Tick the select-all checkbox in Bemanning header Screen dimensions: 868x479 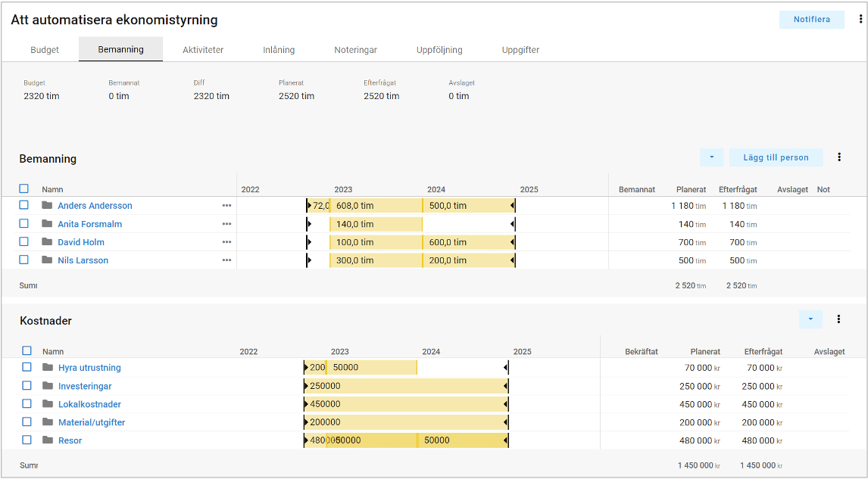[24, 189]
